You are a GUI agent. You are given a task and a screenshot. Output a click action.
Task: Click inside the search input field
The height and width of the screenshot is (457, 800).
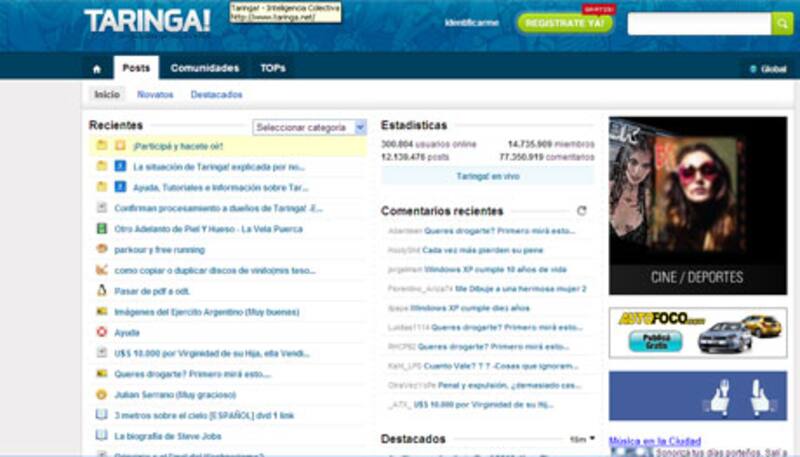(x=699, y=23)
